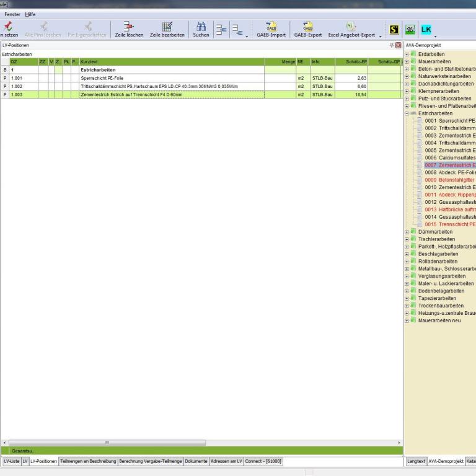Click the document icon of item 0001 Sperrschicht

click(x=420, y=120)
